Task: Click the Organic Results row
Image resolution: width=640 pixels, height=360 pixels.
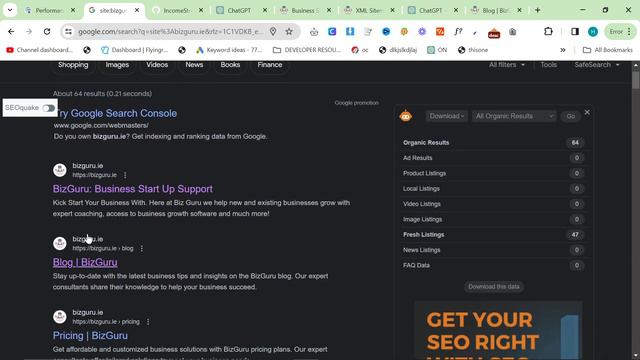Action: pyautogui.click(x=493, y=143)
